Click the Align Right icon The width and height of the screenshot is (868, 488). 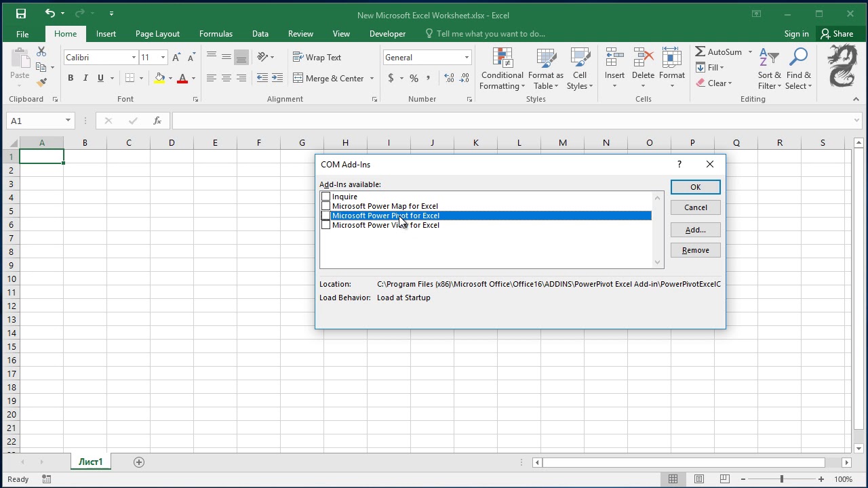pyautogui.click(x=241, y=78)
